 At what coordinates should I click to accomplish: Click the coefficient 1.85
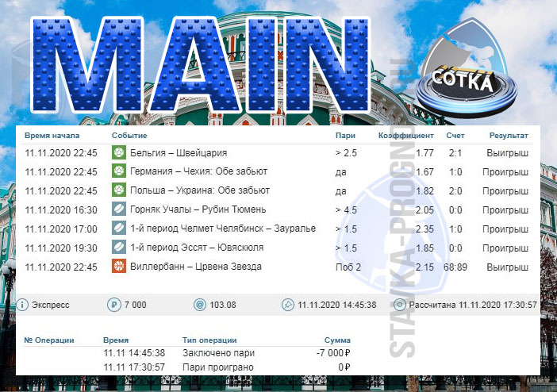[424, 248]
